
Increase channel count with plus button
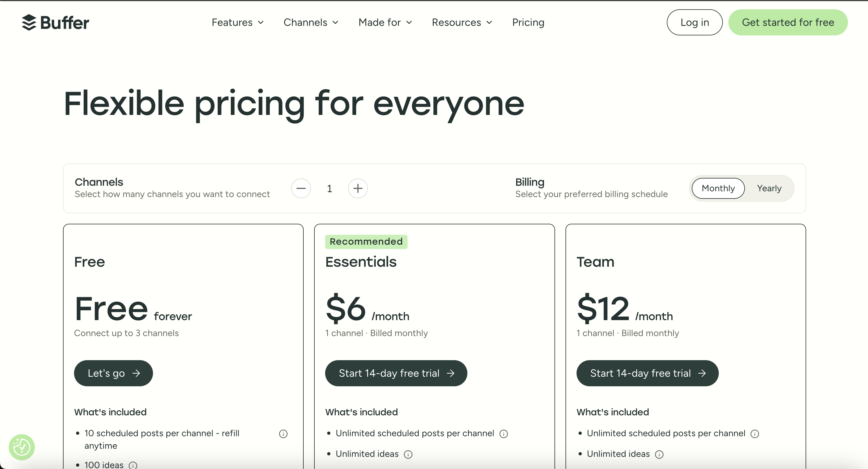pos(358,188)
